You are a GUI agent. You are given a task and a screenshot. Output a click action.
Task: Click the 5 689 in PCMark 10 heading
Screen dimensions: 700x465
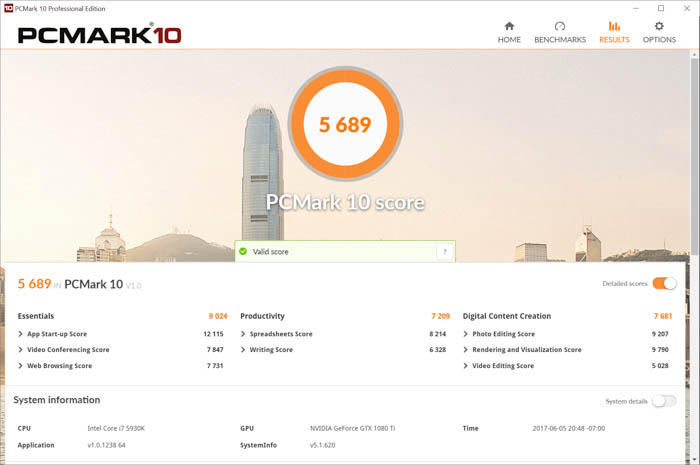coord(79,284)
